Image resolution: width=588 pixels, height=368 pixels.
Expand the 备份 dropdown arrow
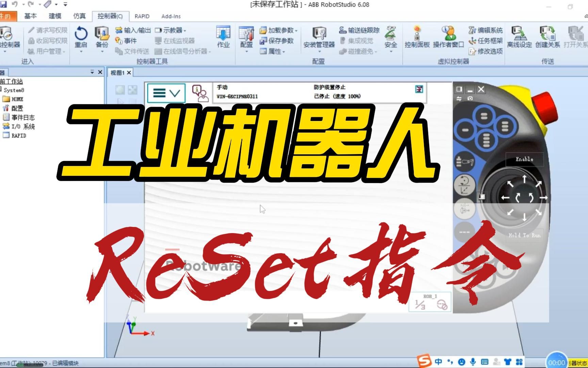(102, 51)
